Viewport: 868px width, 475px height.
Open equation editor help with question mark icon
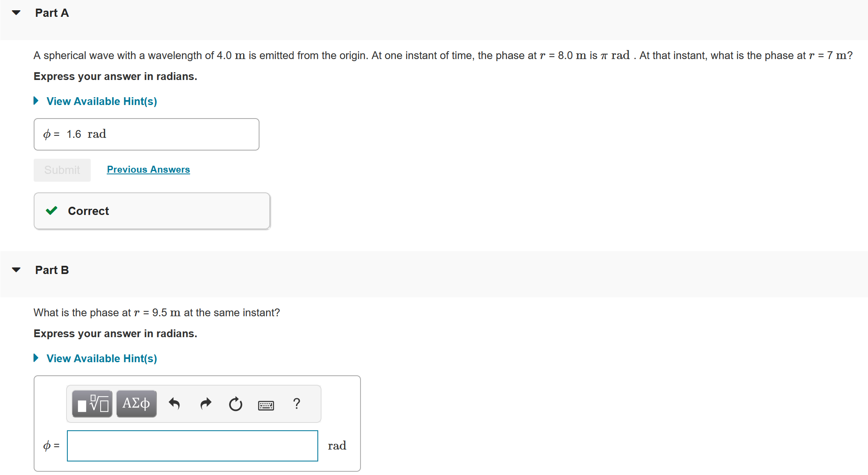coord(296,404)
